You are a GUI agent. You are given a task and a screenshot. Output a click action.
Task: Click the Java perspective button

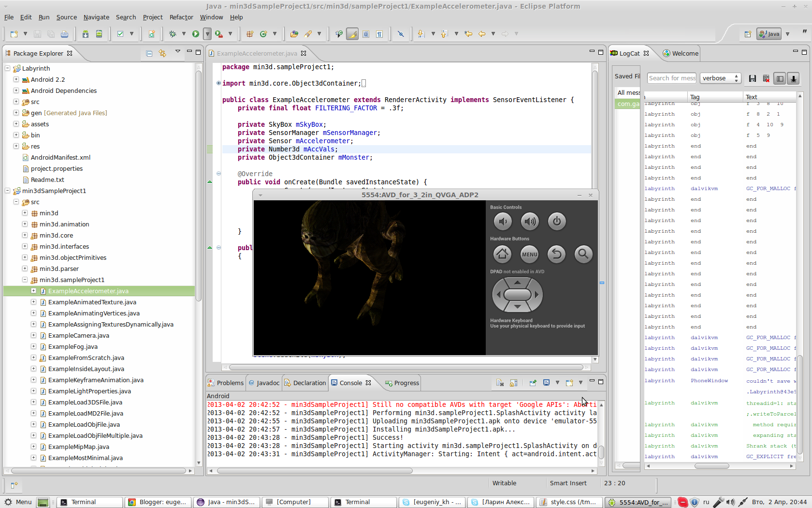click(x=769, y=34)
